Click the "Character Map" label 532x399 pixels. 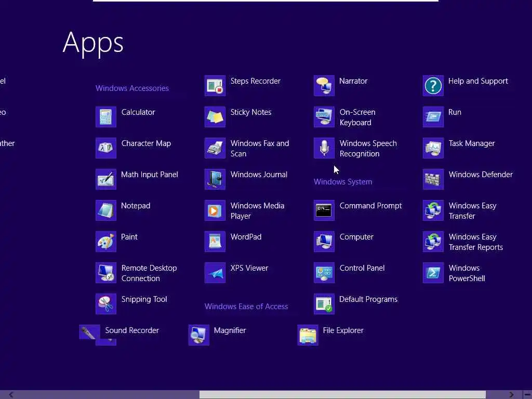pyautogui.click(x=146, y=143)
